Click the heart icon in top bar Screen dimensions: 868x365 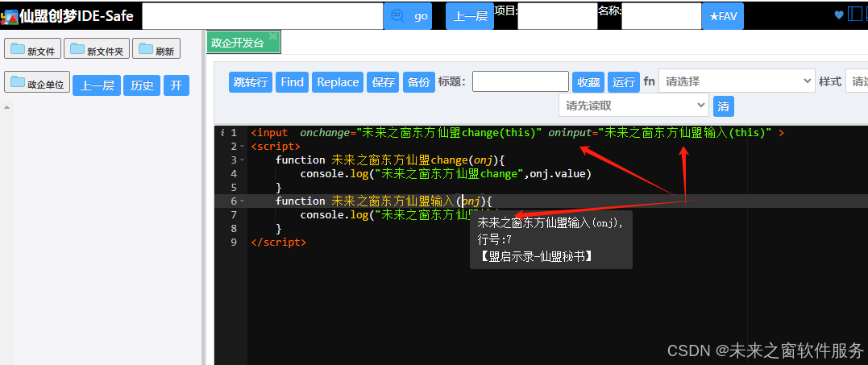[x=839, y=15]
